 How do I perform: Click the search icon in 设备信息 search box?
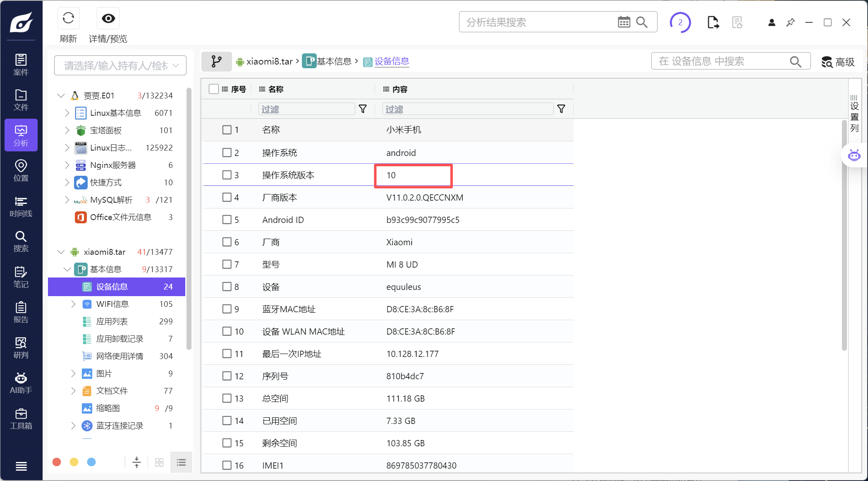795,62
